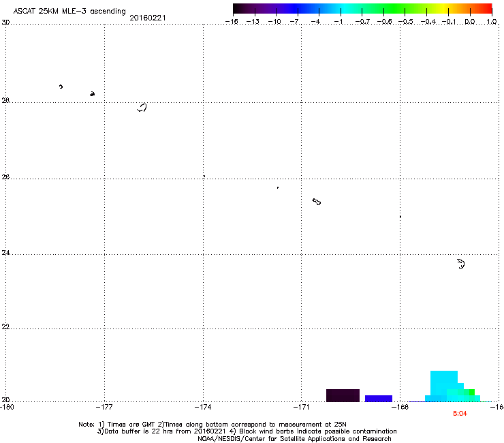Click the color scale label -0.4
This screenshot has height=443, width=504.
tap(428, 22)
